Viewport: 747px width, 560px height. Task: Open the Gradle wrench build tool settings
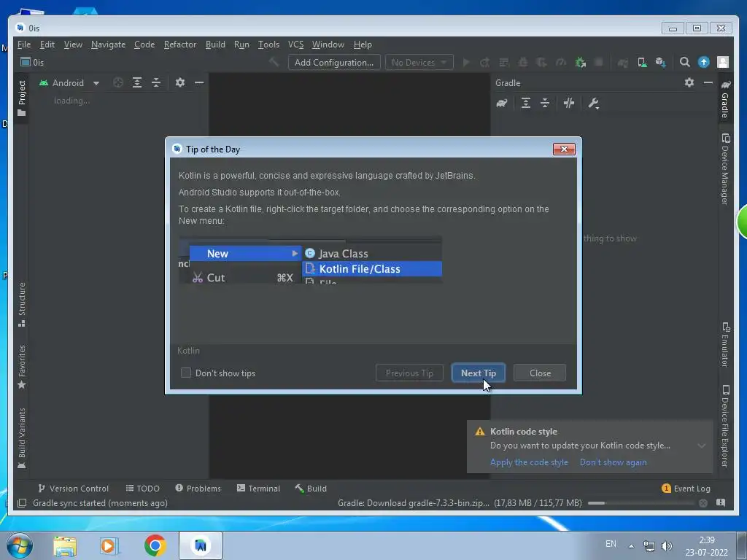(594, 104)
